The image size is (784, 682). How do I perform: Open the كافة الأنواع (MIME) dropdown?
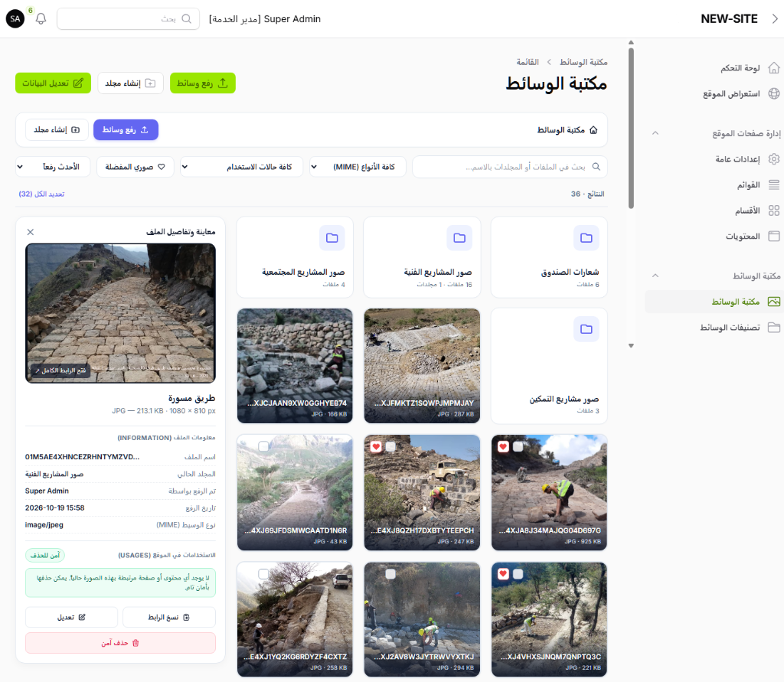pyautogui.click(x=357, y=167)
